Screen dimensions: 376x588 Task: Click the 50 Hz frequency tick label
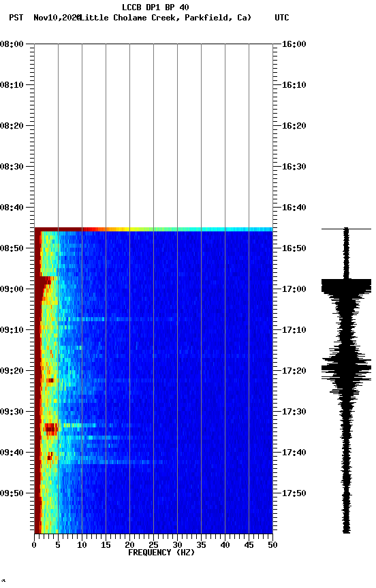tap(272, 545)
